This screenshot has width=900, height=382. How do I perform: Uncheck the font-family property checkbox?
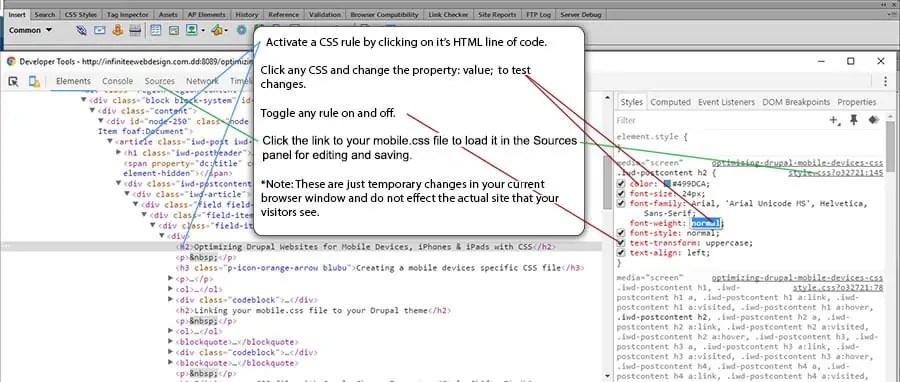click(x=620, y=203)
